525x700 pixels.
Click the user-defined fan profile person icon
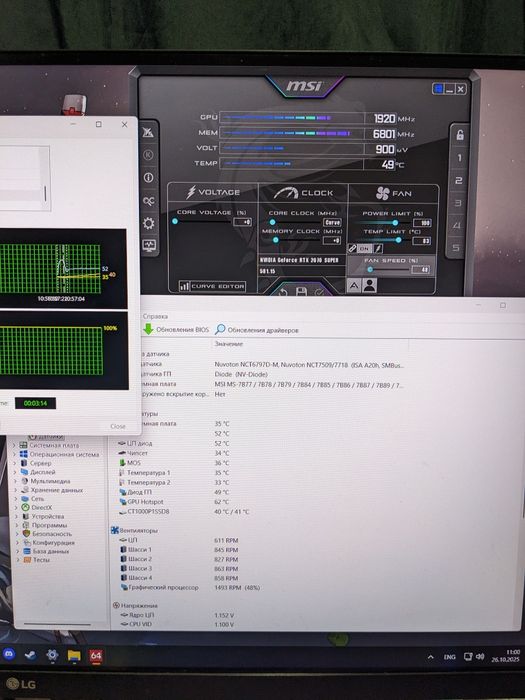point(369,285)
